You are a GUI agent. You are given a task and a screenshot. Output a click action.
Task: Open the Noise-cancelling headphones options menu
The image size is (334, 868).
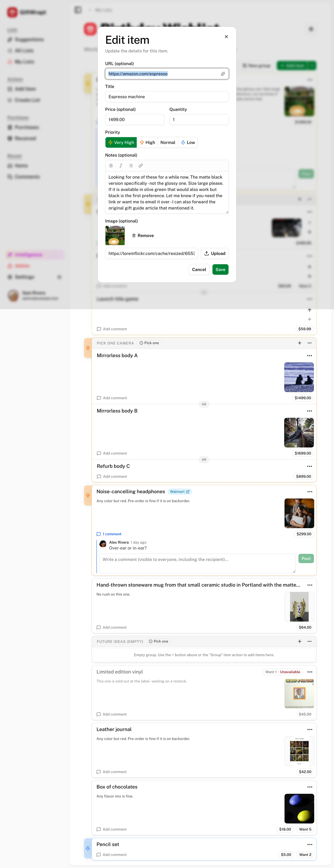pyautogui.click(x=310, y=492)
